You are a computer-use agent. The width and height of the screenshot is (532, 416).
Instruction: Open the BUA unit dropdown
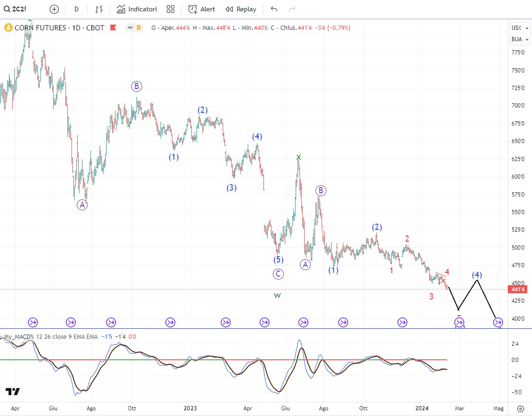520,39
